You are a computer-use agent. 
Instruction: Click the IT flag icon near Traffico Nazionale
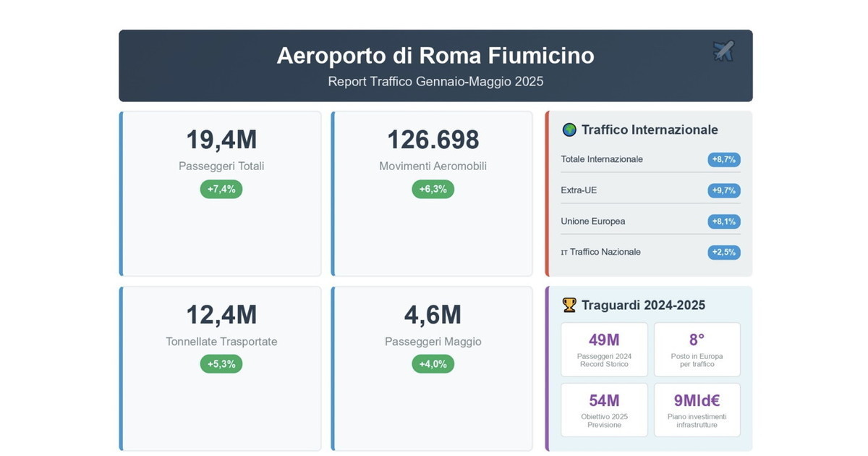click(x=564, y=253)
